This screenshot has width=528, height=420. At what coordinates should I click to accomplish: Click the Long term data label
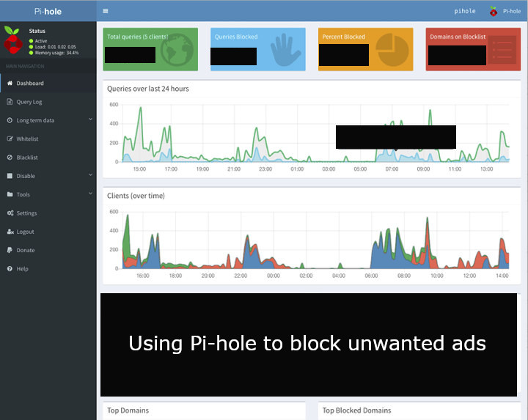point(35,120)
